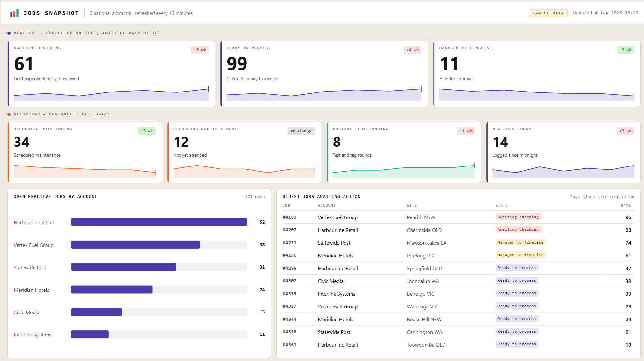The width and height of the screenshot is (644, 361).
Task: Click the Interlink Systems bar in account chart
Action: click(x=90, y=335)
